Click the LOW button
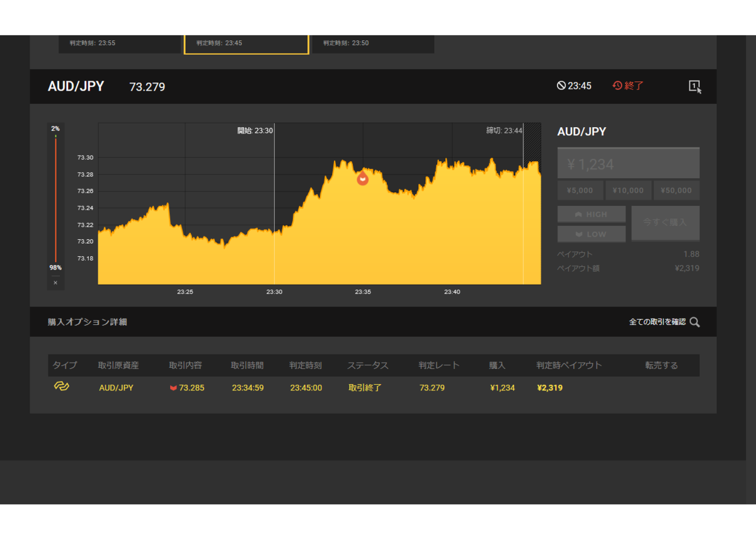 tap(592, 234)
